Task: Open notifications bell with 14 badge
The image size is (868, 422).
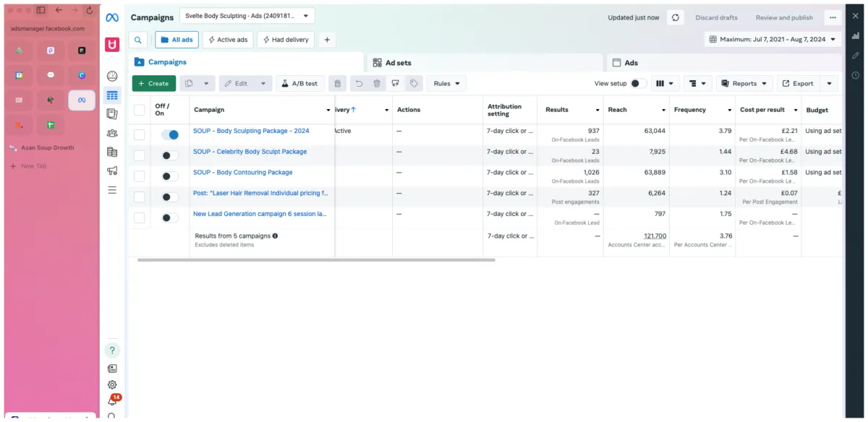Action: pos(113,400)
